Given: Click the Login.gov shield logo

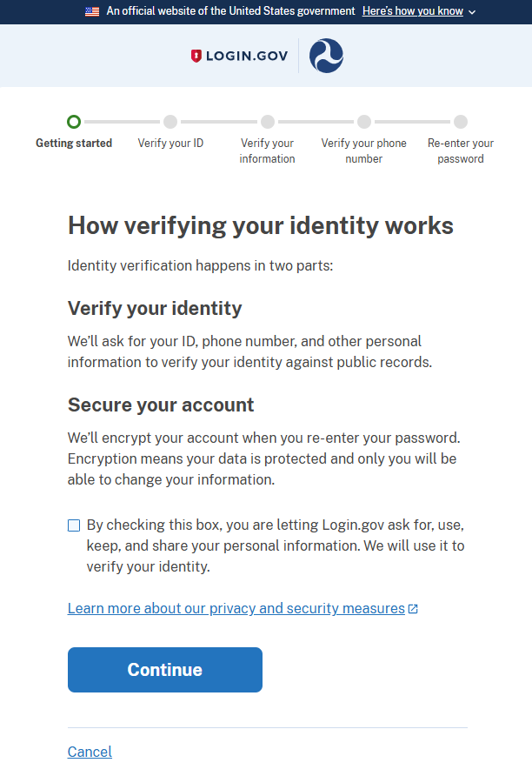Looking at the screenshot, I should 196,56.
